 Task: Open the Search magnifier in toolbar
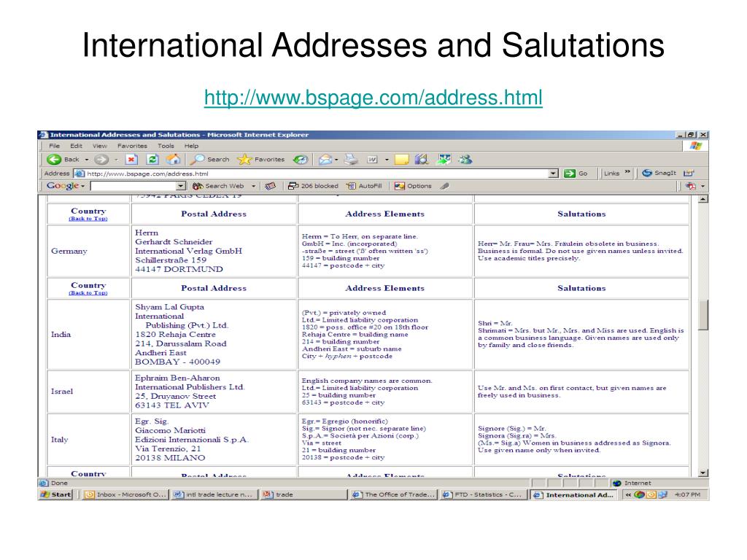(x=209, y=160)
